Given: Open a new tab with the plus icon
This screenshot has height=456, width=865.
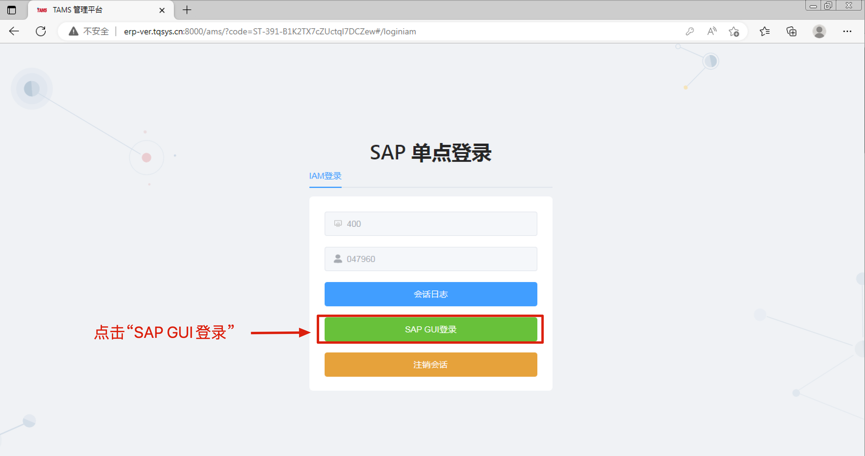Looking at the screenshot, I should (187, 10).
